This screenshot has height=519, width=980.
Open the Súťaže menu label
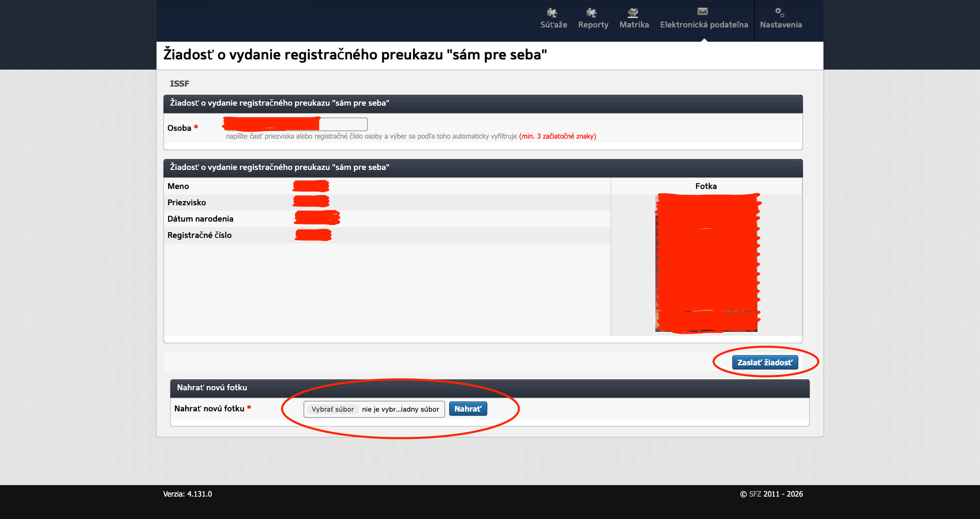click(x=554, y=25)
